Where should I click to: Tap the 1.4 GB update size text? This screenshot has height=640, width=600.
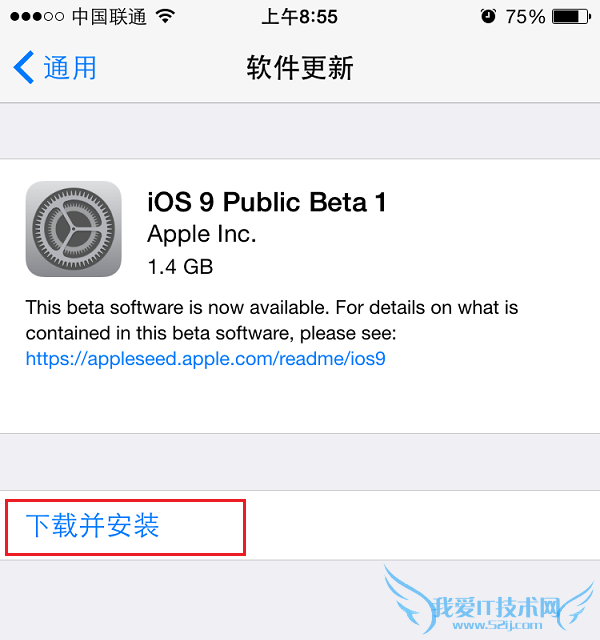180,267
